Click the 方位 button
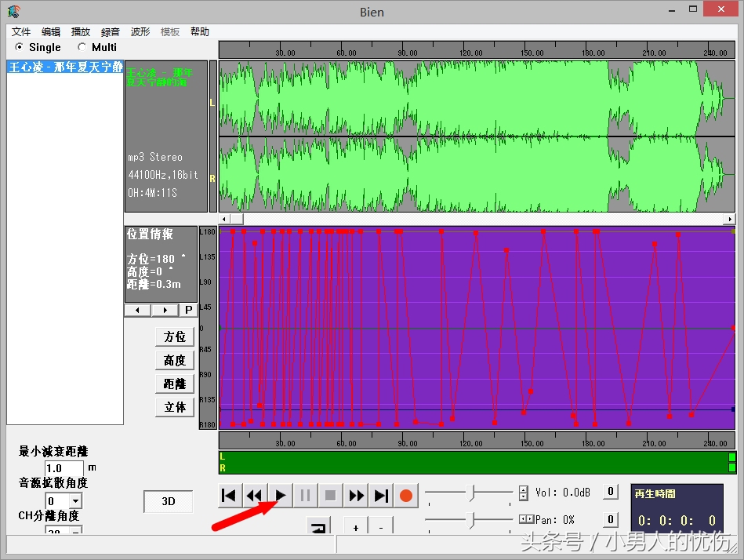Screen dimensions: 744x560 click(175, 336)
